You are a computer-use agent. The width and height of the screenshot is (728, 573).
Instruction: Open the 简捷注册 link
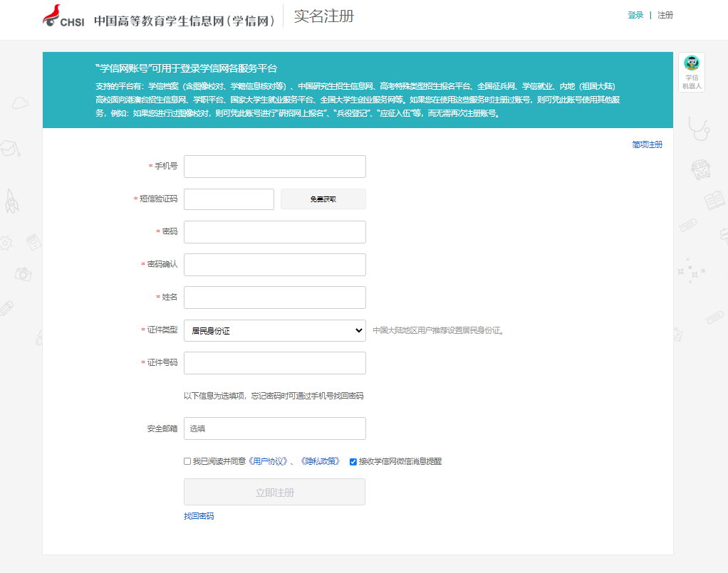point(645,144)
